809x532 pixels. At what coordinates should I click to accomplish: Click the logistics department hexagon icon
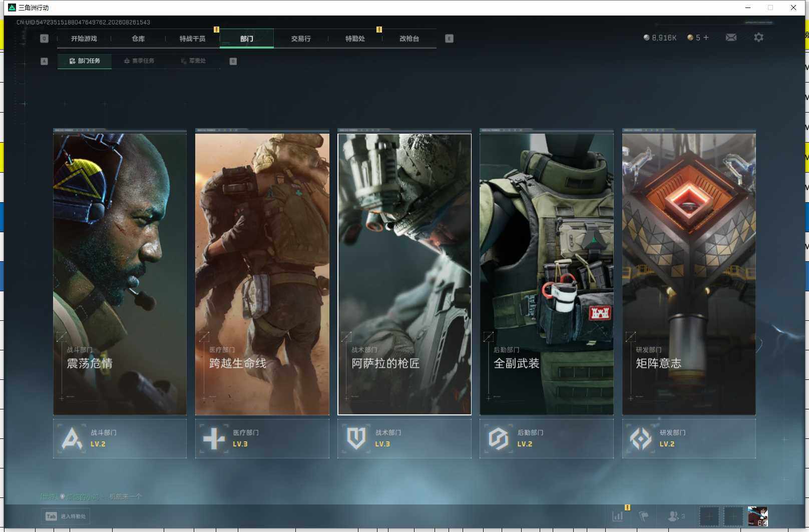pos(498,438)
